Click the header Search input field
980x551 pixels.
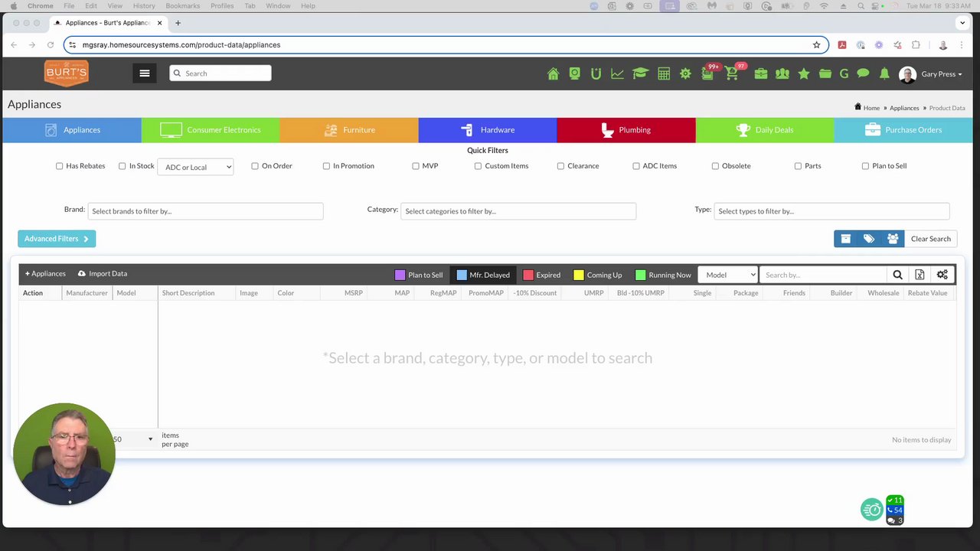tap(220, 73)
